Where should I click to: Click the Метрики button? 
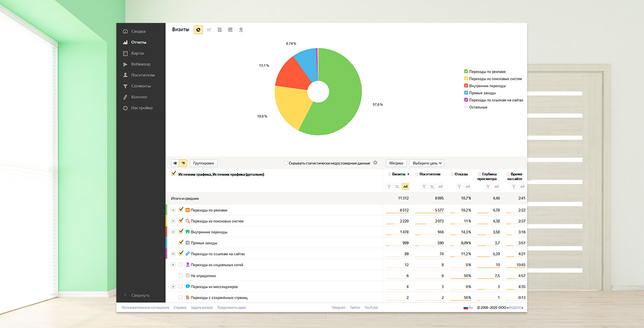(x=396, y=163)
